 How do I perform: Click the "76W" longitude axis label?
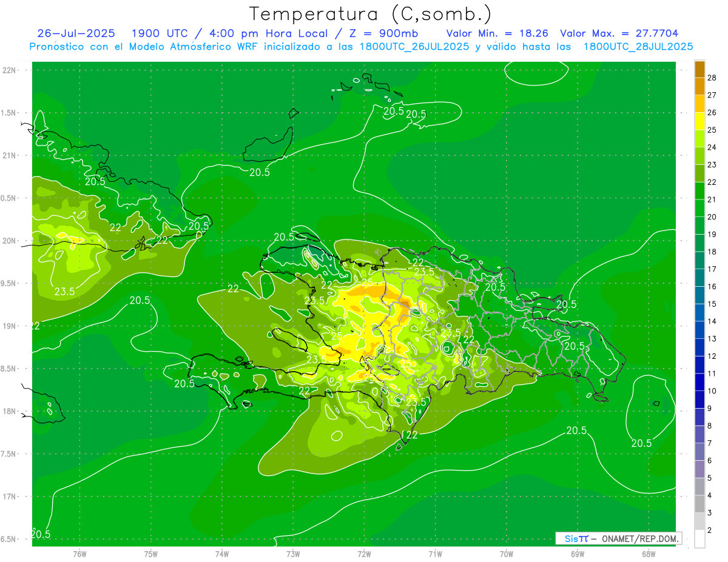(x=79, y=554)
